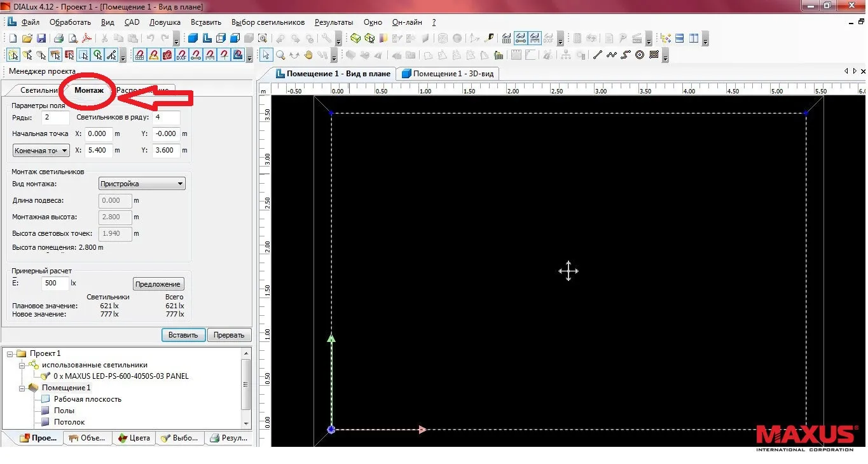Viewport: 868px width, 464px height.
Task: Toggle the ruler snap magnet icon
Action: point(209,55)
